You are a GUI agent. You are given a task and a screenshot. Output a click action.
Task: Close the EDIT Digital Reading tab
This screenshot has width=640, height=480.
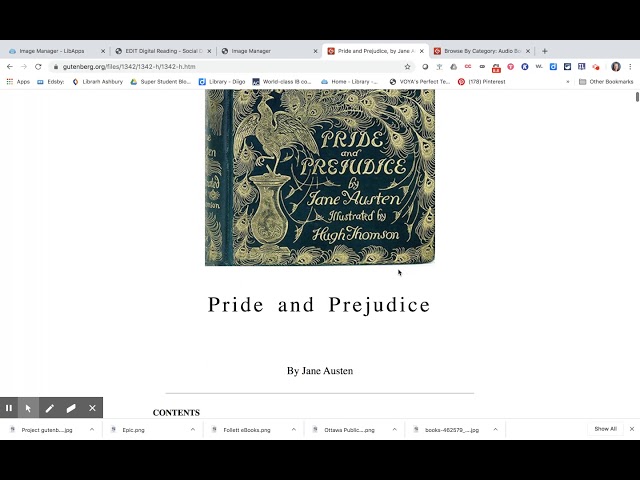[209, 51]
